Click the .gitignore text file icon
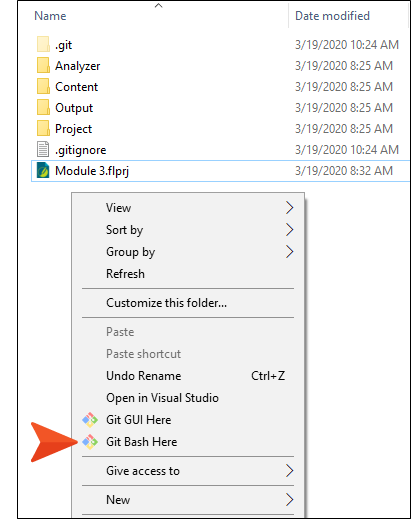Viewport: 411px width, 519px height. coord(43,149)
